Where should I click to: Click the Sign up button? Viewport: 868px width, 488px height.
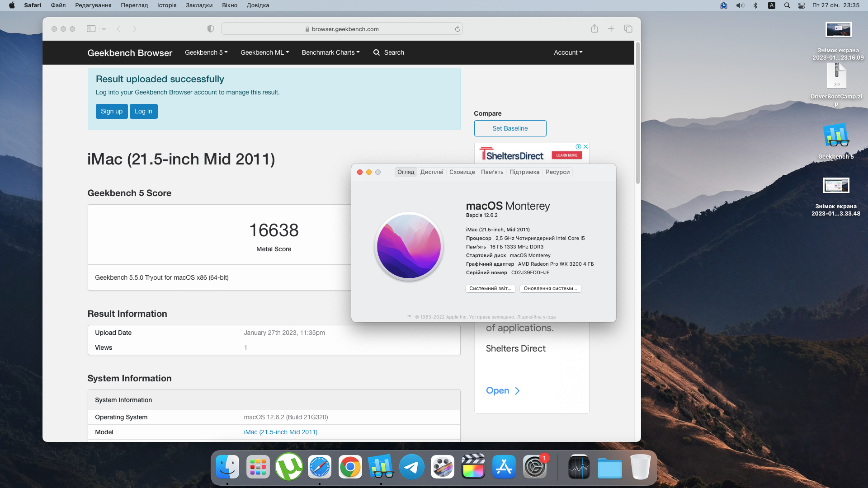[x=111, y=111]
